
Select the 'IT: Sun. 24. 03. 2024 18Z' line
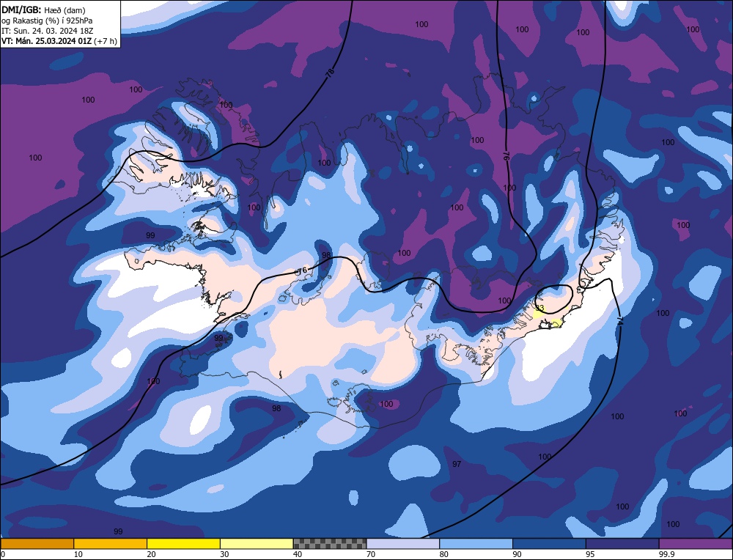pyautogui.click(x=47, y=30)
